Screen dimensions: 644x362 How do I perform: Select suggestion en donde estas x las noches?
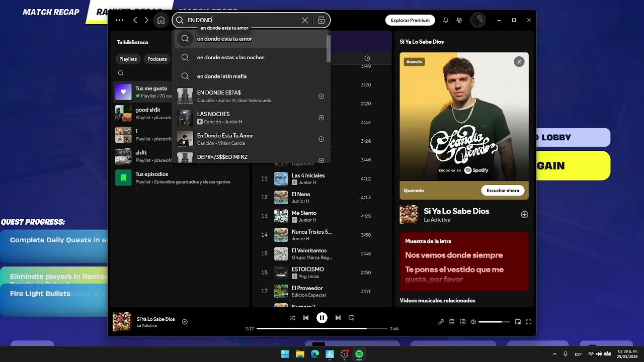coord(251,57)
